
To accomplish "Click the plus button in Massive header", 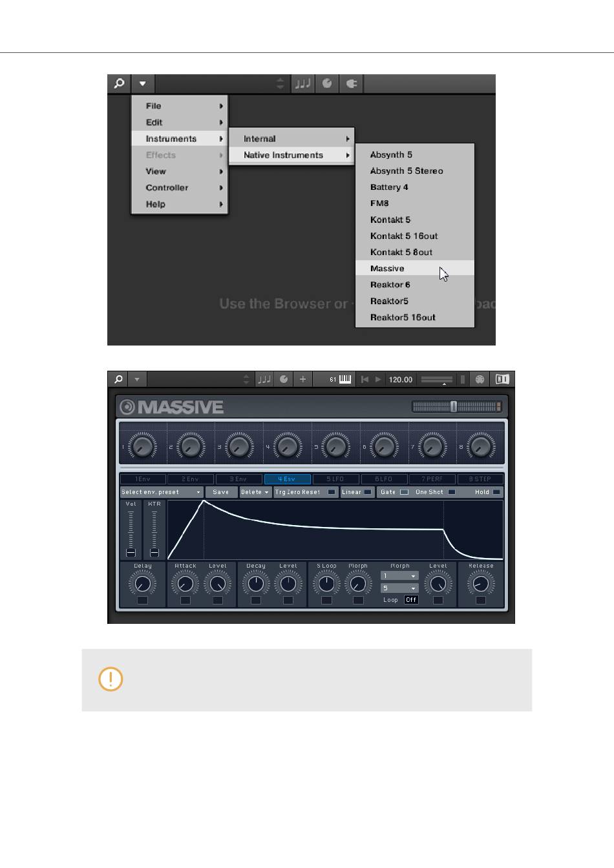I will tap(302, 379).
